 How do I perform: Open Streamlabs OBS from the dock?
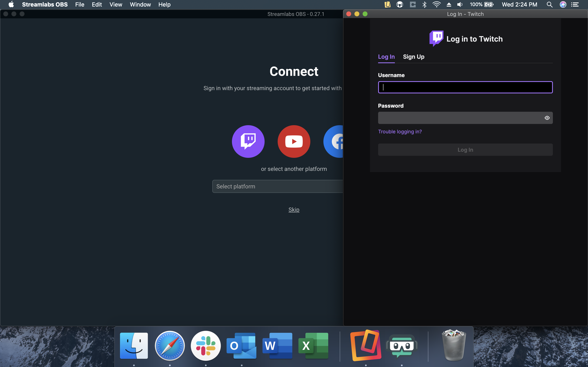coord(402,346)
